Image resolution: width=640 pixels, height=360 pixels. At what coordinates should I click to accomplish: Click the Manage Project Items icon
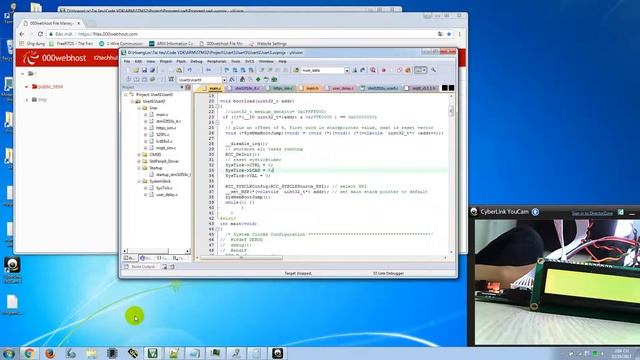tap(242, 79)
